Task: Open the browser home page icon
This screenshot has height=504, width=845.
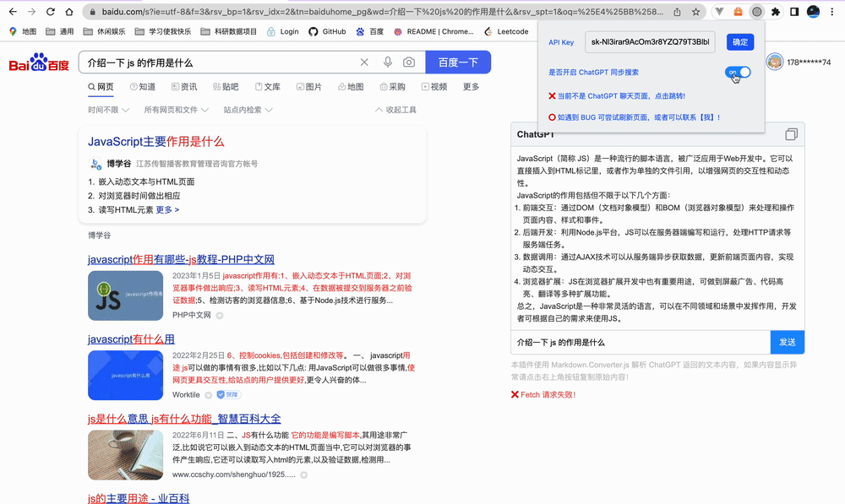Action: pos(69,11)
